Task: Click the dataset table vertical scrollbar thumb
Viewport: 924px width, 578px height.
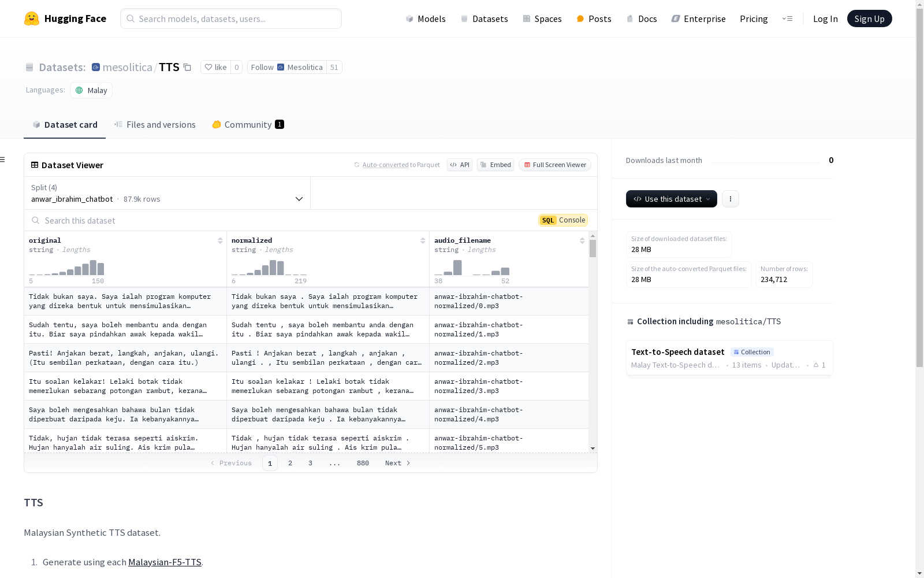Action: point(593,249)
